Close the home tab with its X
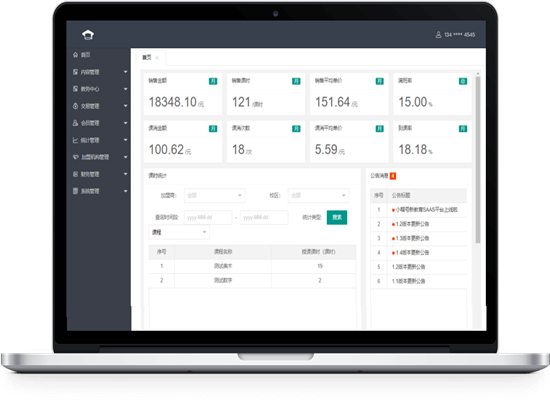 click(x=157, y=58)
